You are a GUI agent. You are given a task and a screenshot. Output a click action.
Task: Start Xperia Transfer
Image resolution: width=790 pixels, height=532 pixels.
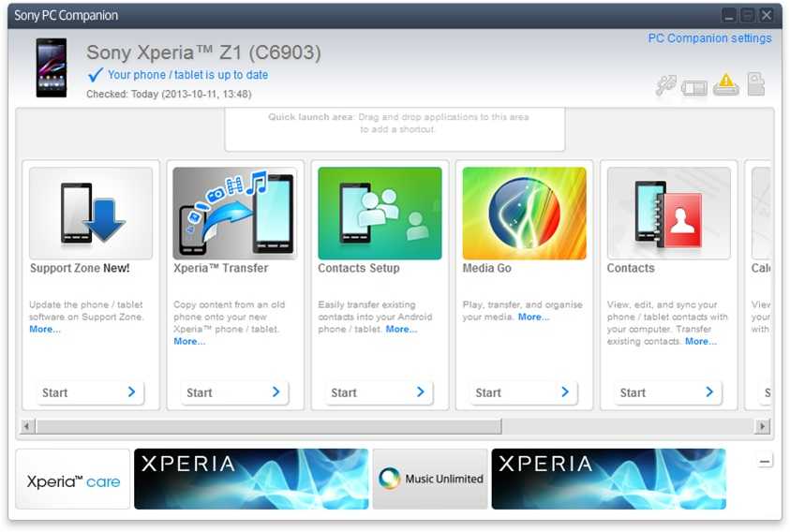235,392
